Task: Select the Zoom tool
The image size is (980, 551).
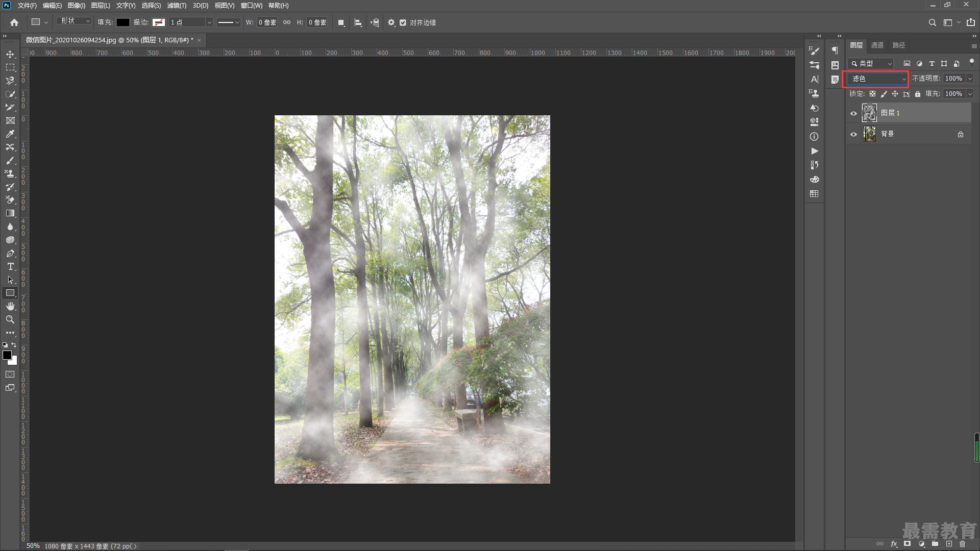Action: (x=10, y=319)
